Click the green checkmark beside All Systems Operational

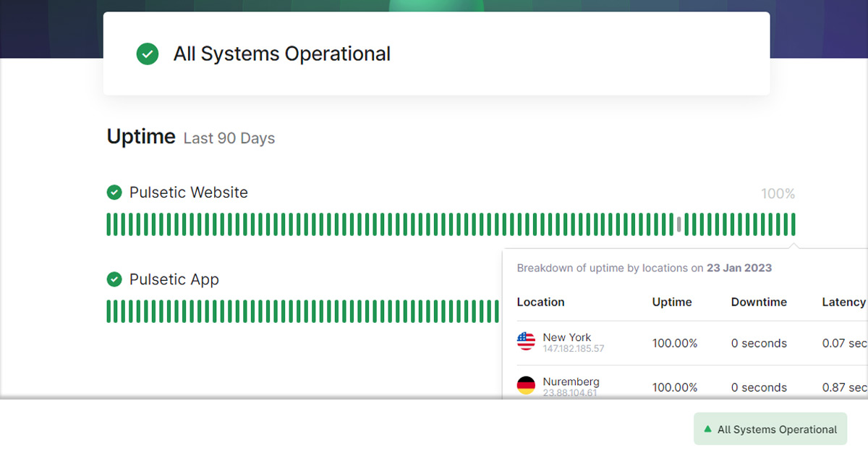(148, 54)
